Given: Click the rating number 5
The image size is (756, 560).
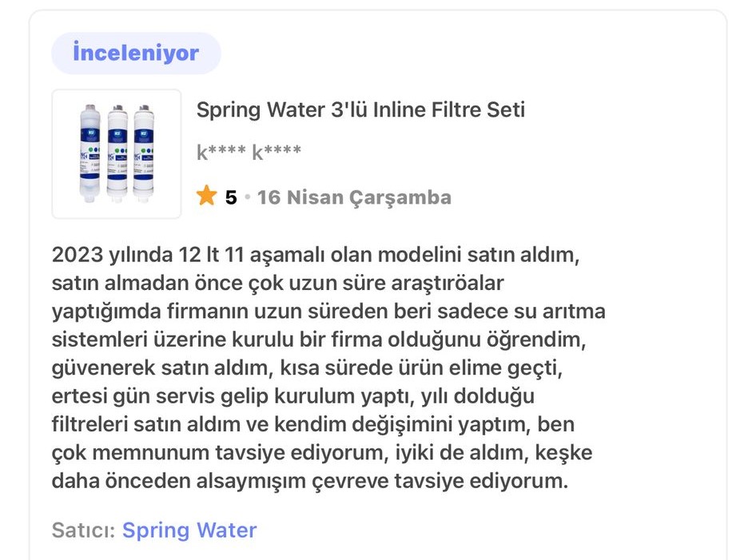Looking at the screenshot, I should (231, 197).
